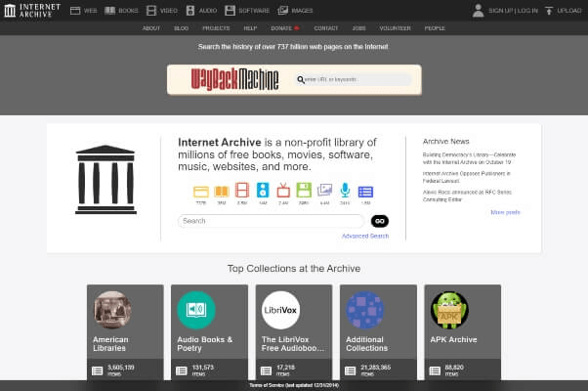Screen dimensions: 588x391
Task: Open the More posts link
Action: pos(505,212)
